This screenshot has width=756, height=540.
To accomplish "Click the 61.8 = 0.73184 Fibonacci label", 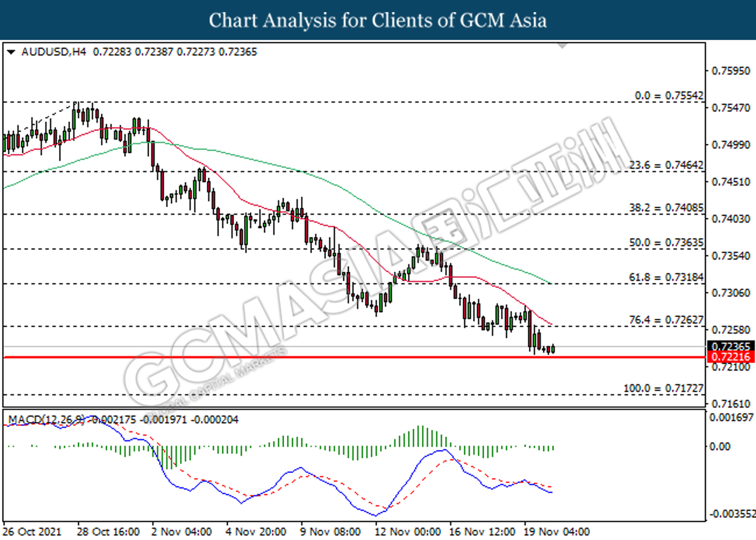I will [x=666, y=277].
